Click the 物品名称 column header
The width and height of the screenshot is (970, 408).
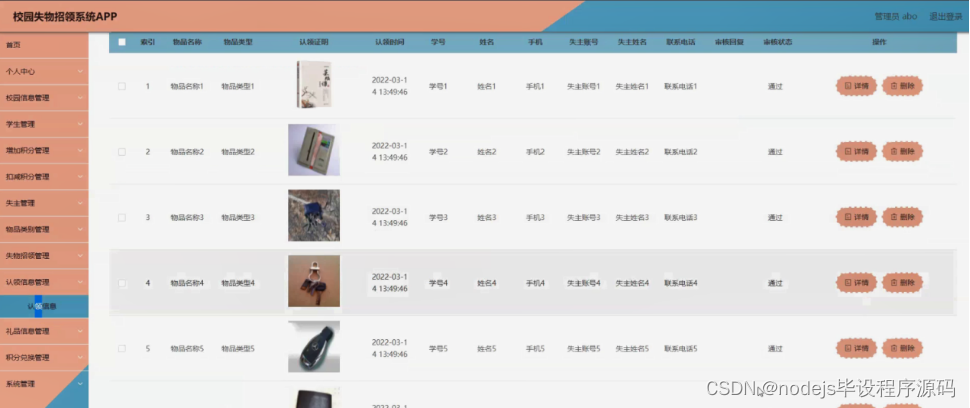(187, 42)
